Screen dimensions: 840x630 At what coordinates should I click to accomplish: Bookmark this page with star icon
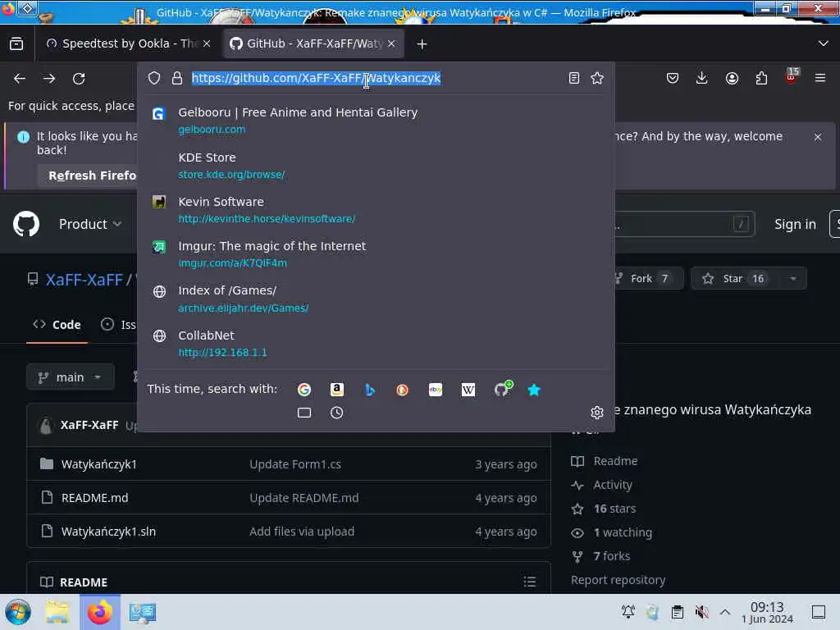[x=597, y=78]
